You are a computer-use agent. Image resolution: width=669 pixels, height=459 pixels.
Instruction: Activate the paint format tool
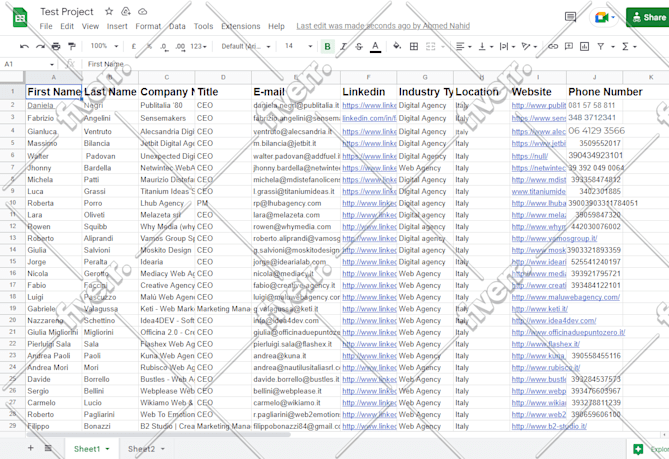[x=72, y=46]
